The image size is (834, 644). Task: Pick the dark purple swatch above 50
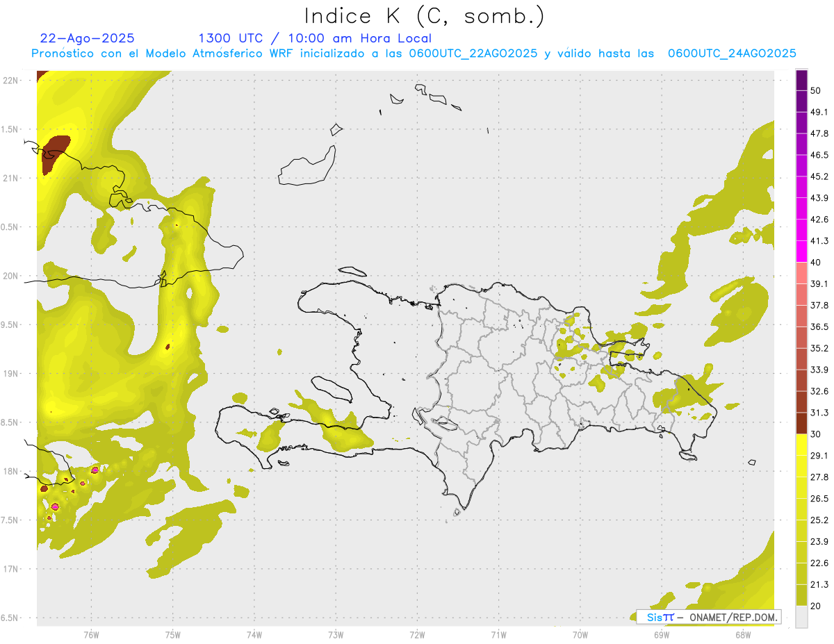(x=801, y=80)
